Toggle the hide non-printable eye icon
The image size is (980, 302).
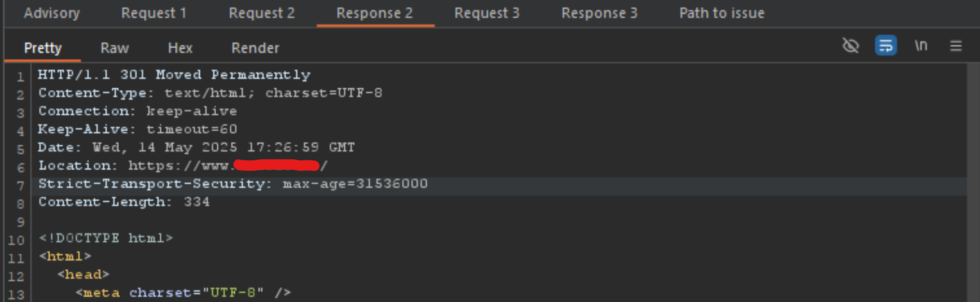click(x=850, y=46)
